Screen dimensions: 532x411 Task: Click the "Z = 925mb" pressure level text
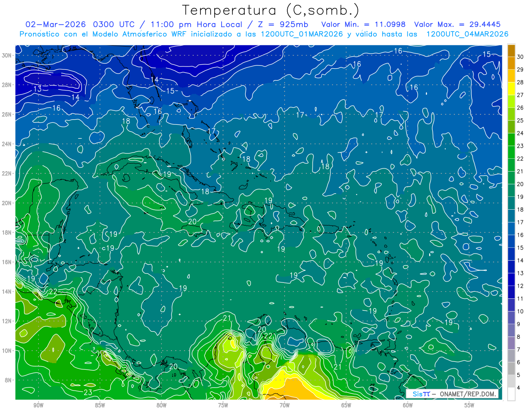click(283, 24)
